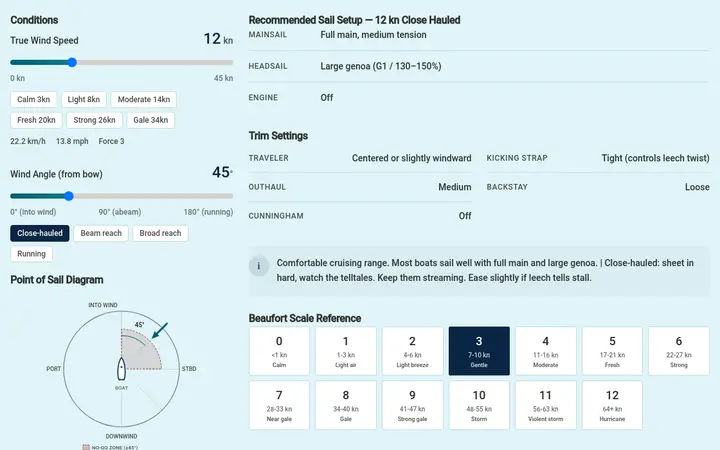Click the True Wind Speed slider handle
This screenshot has width=720, height=450.
[x=72, y=62]
